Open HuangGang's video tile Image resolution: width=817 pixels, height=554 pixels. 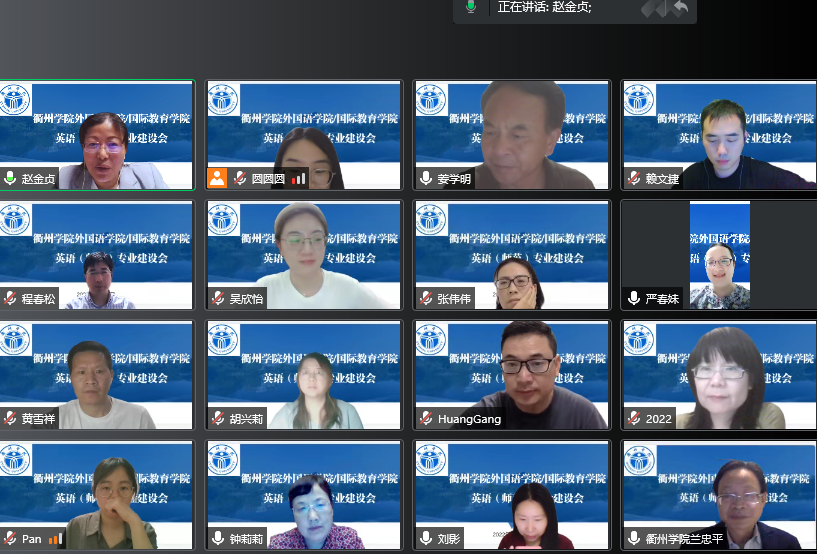click(512, 375)
